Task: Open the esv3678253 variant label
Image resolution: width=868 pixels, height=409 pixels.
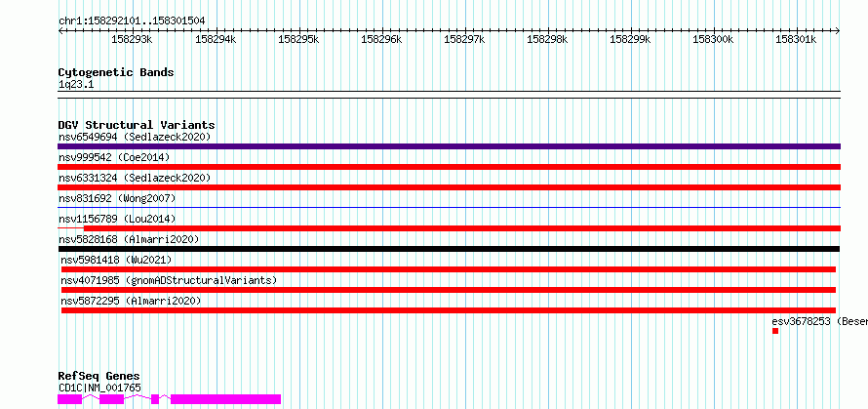Action: click(820, 321)
